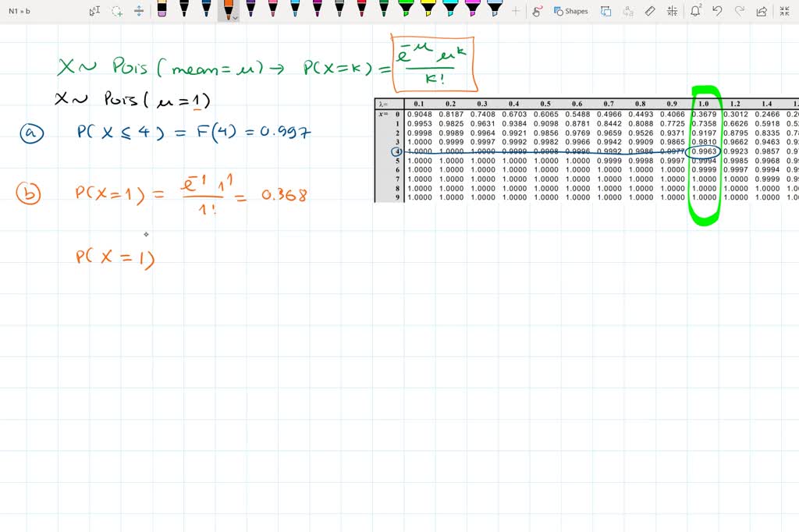
Task: Click the undo arrow
Action: [716, 11]
